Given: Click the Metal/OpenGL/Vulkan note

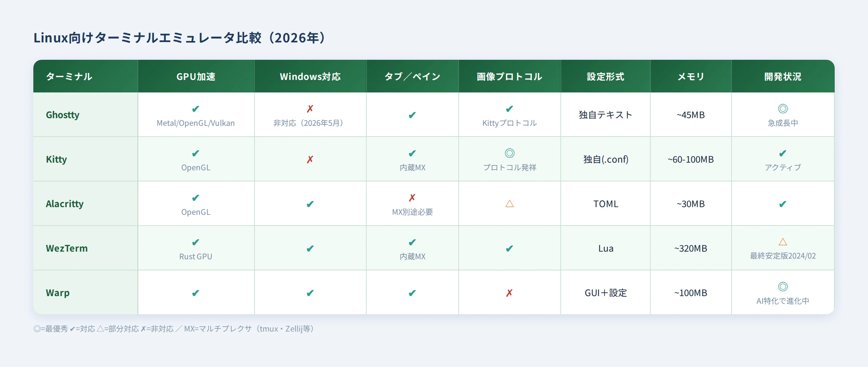Looking at the screenshot, I should [x=196, y=123].
